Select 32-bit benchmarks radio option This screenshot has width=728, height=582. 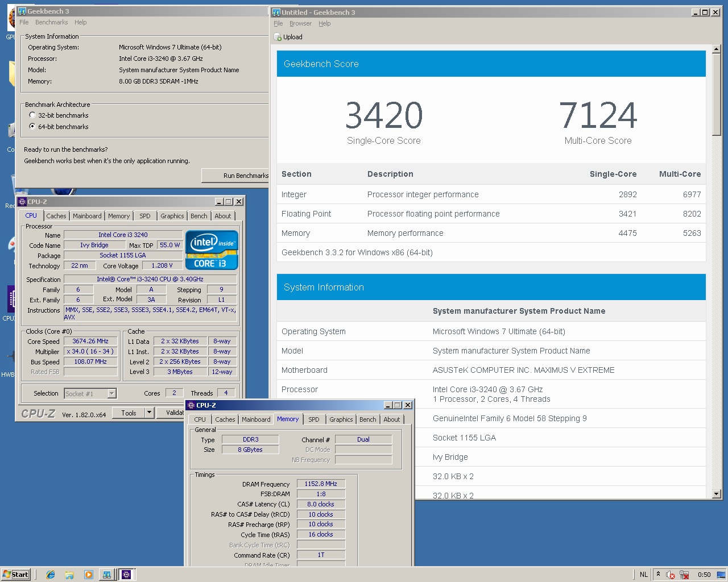(32, 115)
